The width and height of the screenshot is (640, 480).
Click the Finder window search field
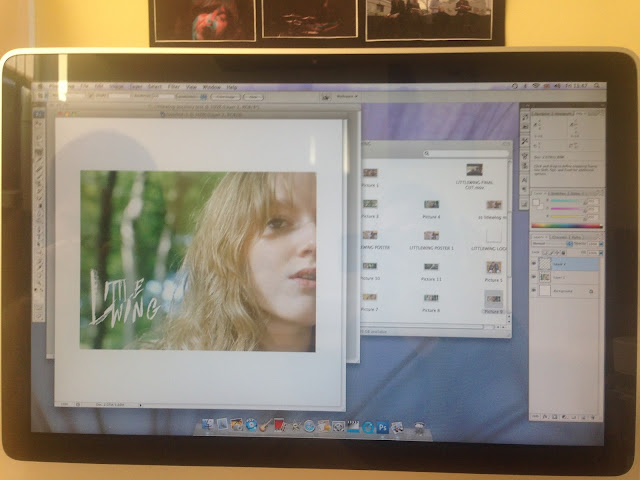coord(466,153)
